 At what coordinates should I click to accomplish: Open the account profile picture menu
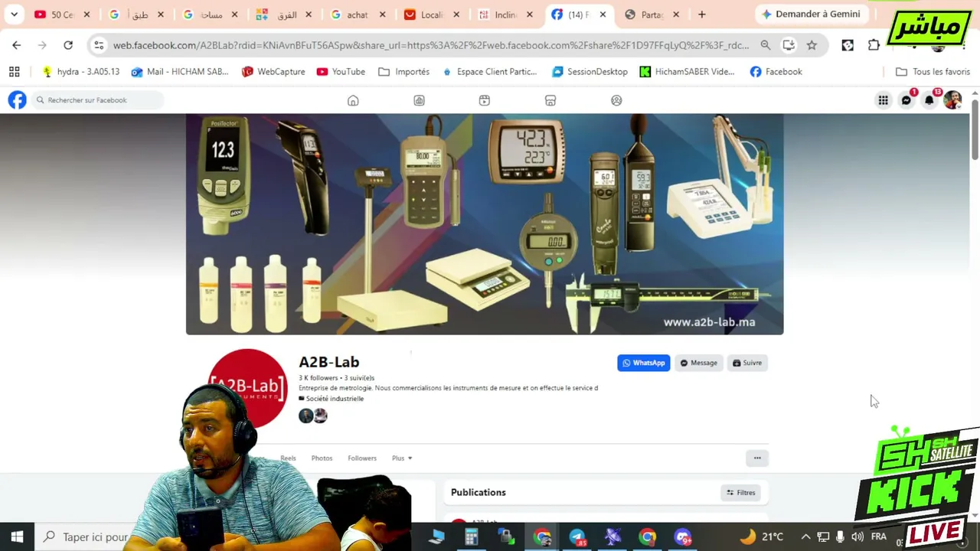(x=952, y=100)
